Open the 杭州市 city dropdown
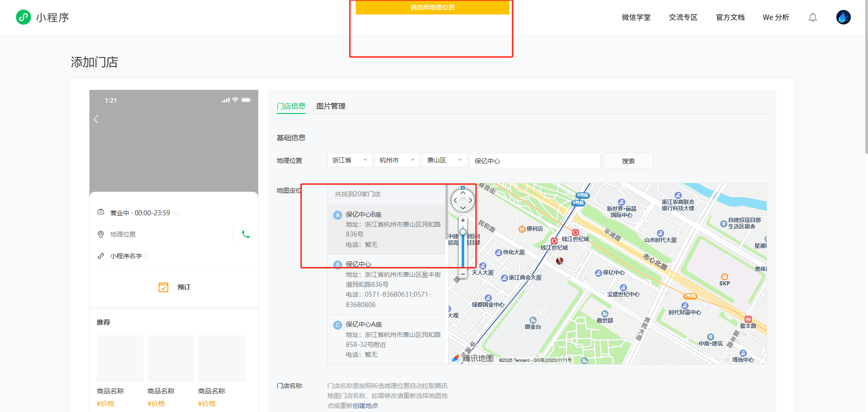The image size is (868, 412). coord(397,160)
